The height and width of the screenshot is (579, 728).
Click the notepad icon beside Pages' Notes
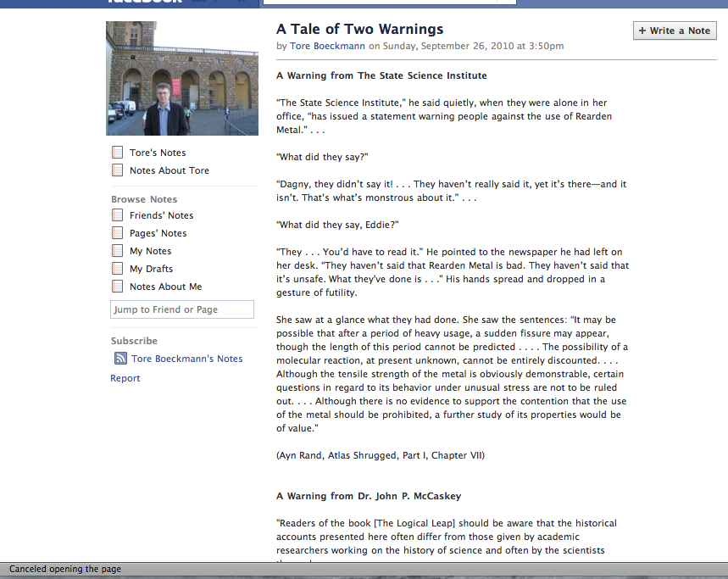pyautogui.click(x=118, y=232)
